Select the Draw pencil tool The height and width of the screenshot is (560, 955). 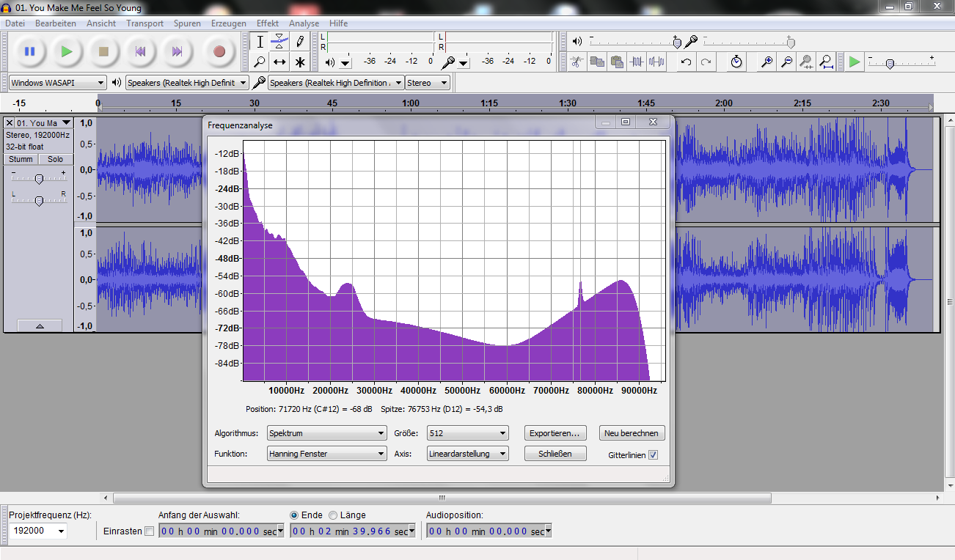click(299, 41)
